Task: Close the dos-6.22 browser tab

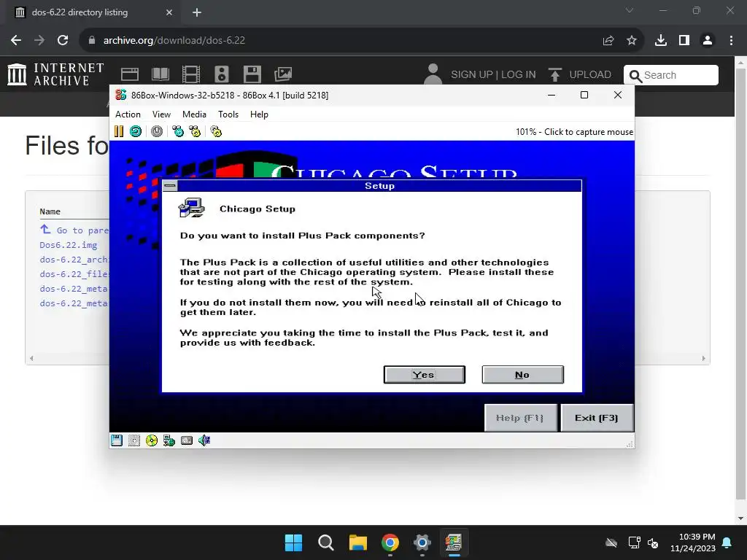Action: click(169, 12)
